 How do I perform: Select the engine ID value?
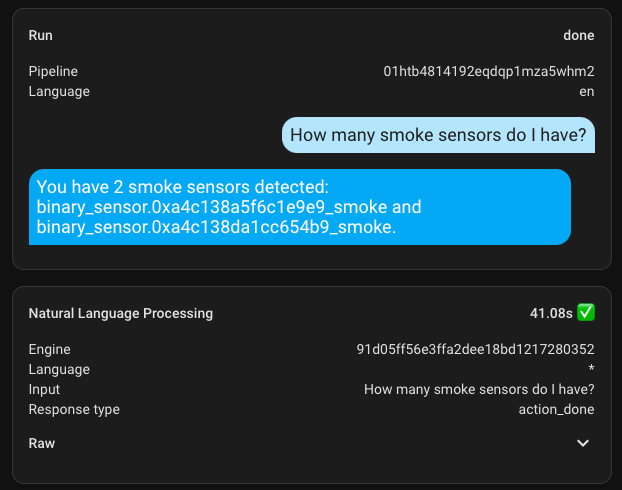click(x=475, y=350)
